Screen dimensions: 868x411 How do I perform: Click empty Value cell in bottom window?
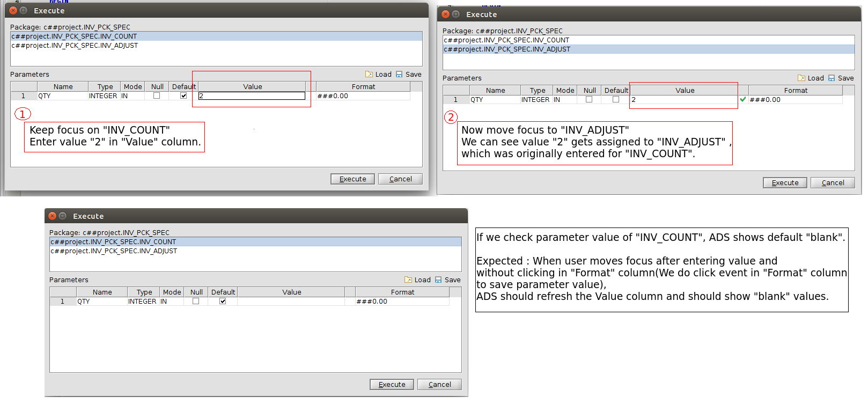(x=291, y=301)
